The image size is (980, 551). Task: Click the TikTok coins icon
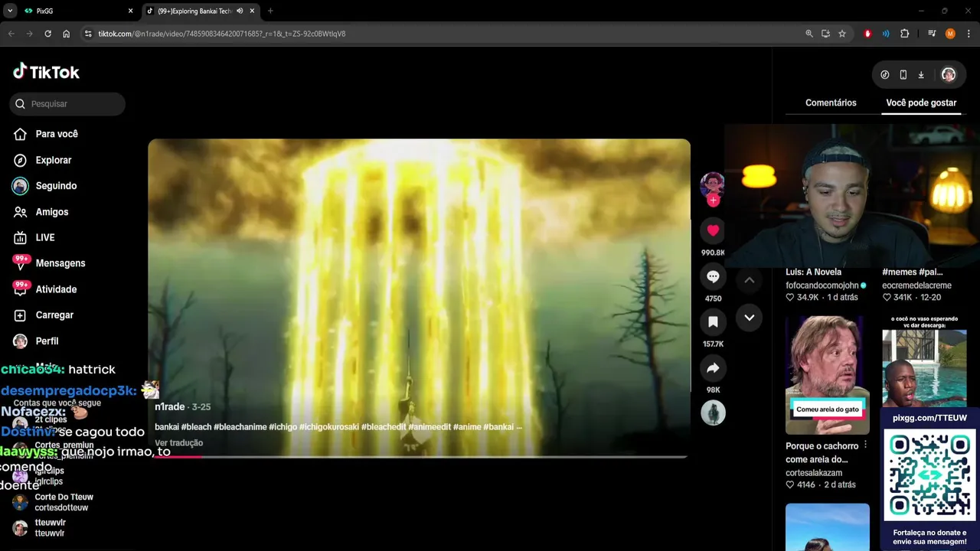click(885, 74)
